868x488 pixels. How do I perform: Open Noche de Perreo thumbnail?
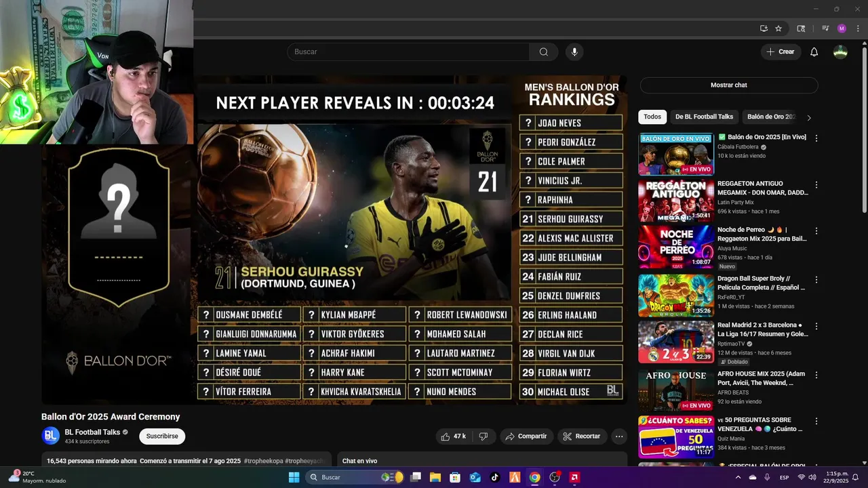click(675, 247)
